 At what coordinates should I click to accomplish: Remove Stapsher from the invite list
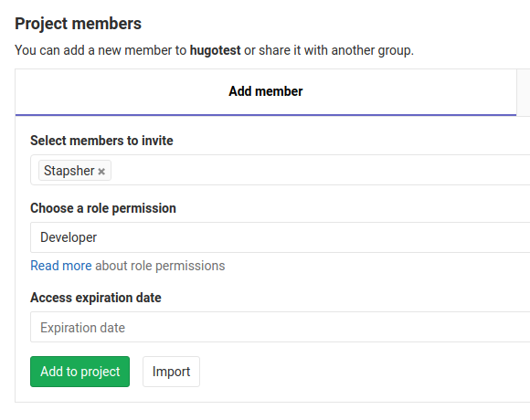point(101,172)
